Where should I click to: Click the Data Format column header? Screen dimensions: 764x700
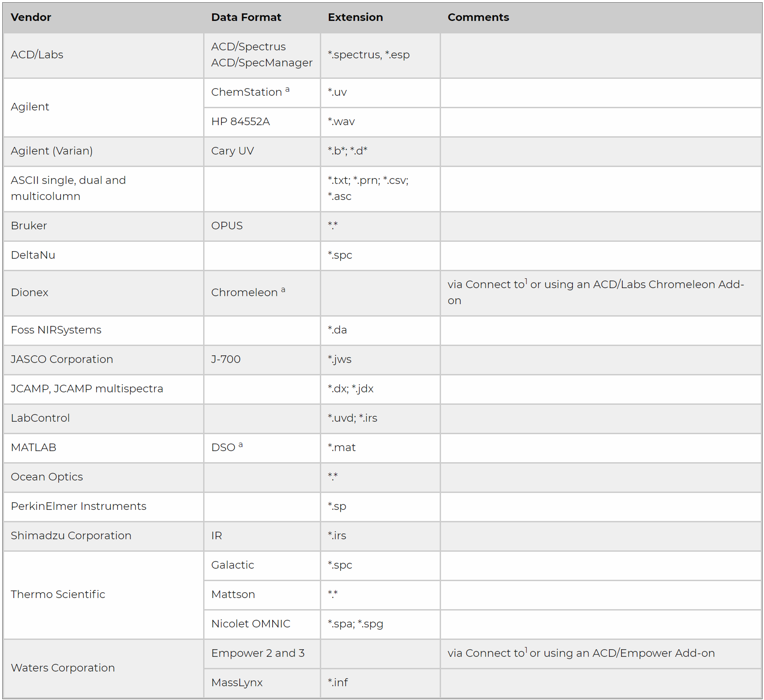click(x=246, y=17)
